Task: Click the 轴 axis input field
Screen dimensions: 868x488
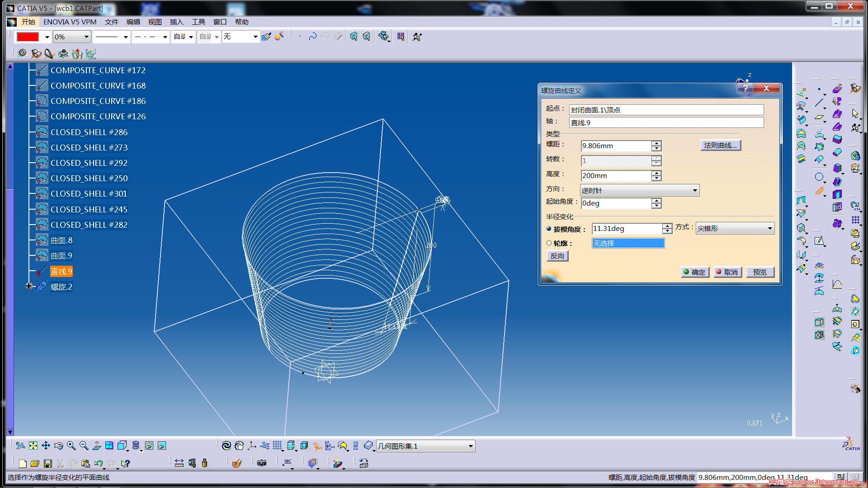Action: [666, 122]
